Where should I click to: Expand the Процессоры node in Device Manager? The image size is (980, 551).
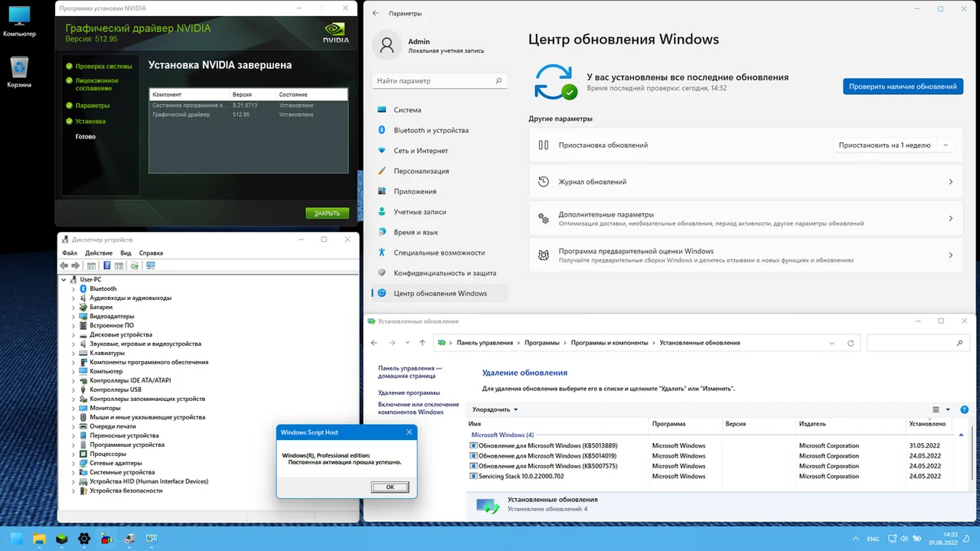tap(73, 454)
